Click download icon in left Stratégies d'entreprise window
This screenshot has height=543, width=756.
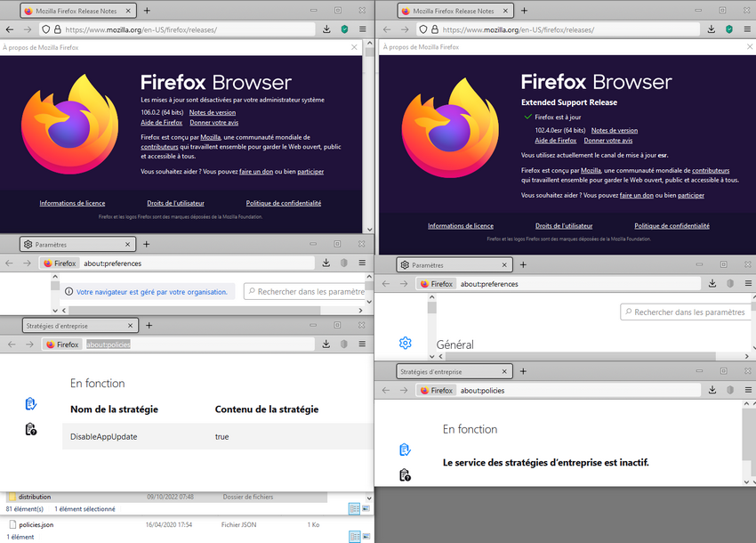pos(326,344)
